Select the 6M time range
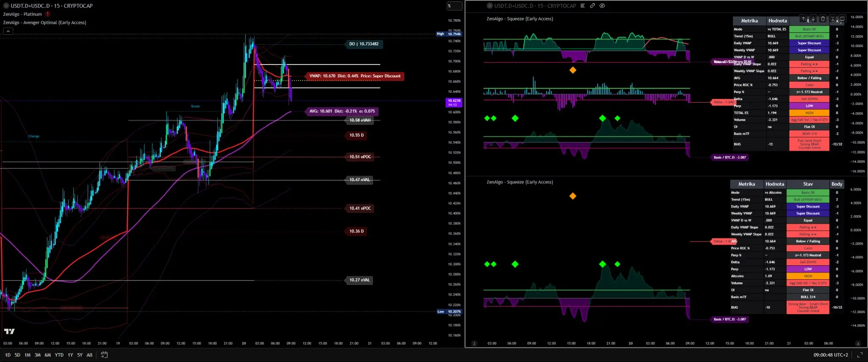Screen dimensions: 868x362 48,355
